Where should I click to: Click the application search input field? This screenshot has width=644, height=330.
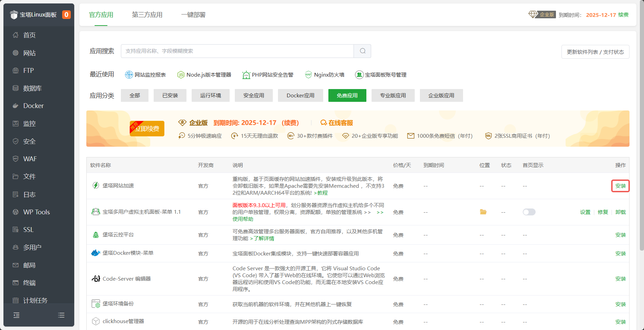237,51
